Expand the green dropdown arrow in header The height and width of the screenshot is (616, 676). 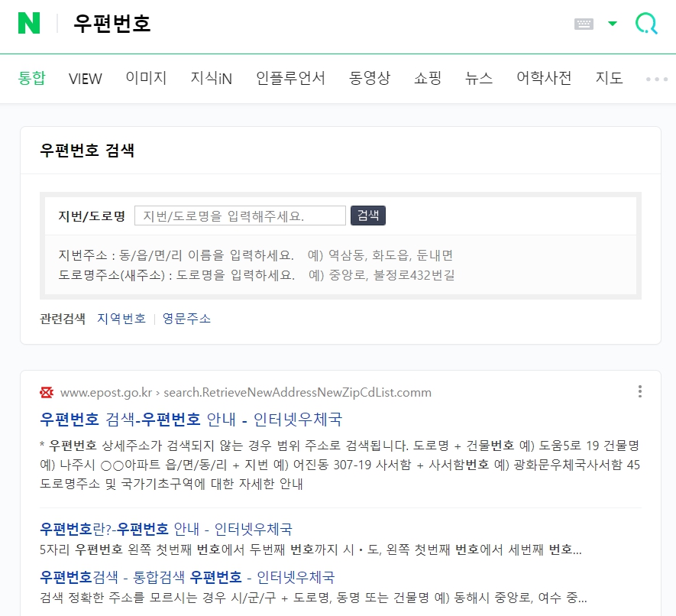[x=612, y=23]
